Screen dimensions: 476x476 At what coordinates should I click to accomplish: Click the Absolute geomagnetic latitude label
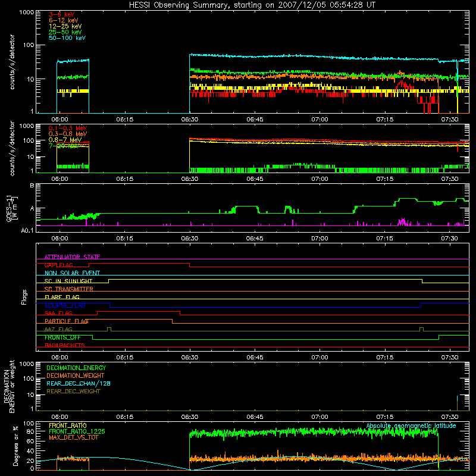pyautogui.click(x=411, y=425)
